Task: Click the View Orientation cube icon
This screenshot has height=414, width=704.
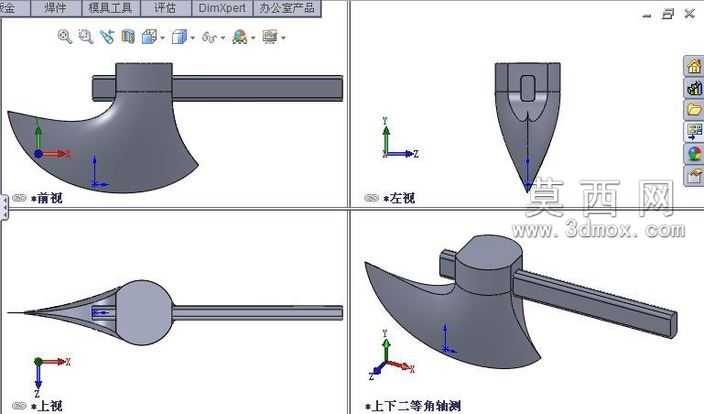Action: click(x=150, y=37)
